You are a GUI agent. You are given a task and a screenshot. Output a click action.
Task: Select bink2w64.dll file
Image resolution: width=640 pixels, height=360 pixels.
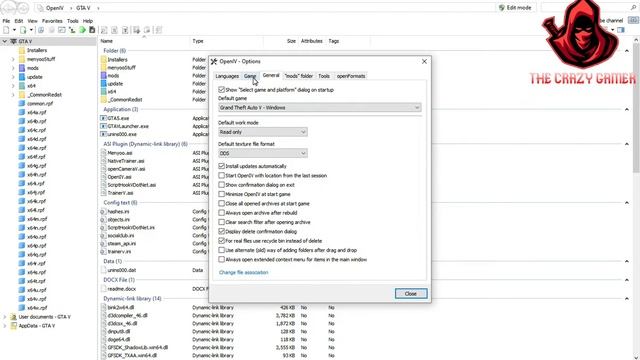pyautogui.click(x=121, y=307)
